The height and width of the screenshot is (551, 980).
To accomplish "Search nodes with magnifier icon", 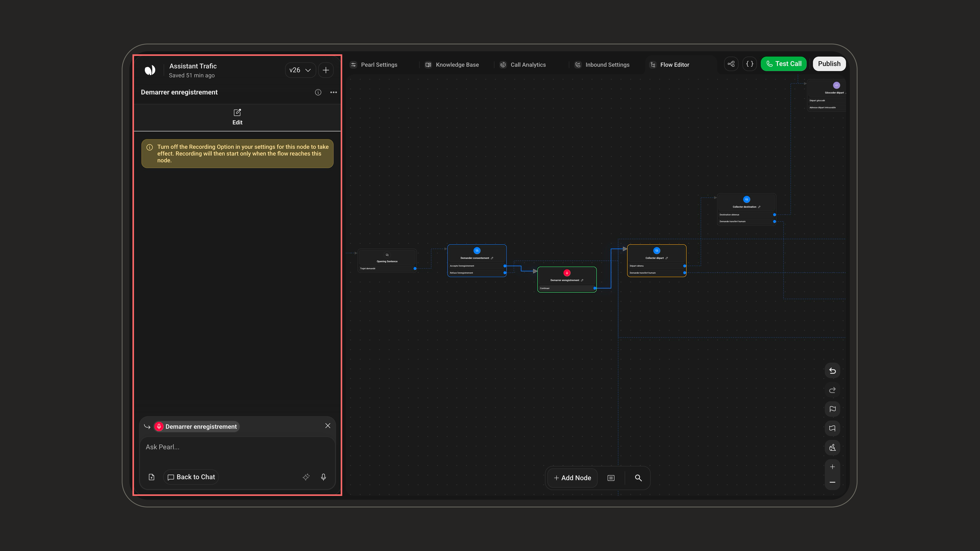I will point(638,478).
